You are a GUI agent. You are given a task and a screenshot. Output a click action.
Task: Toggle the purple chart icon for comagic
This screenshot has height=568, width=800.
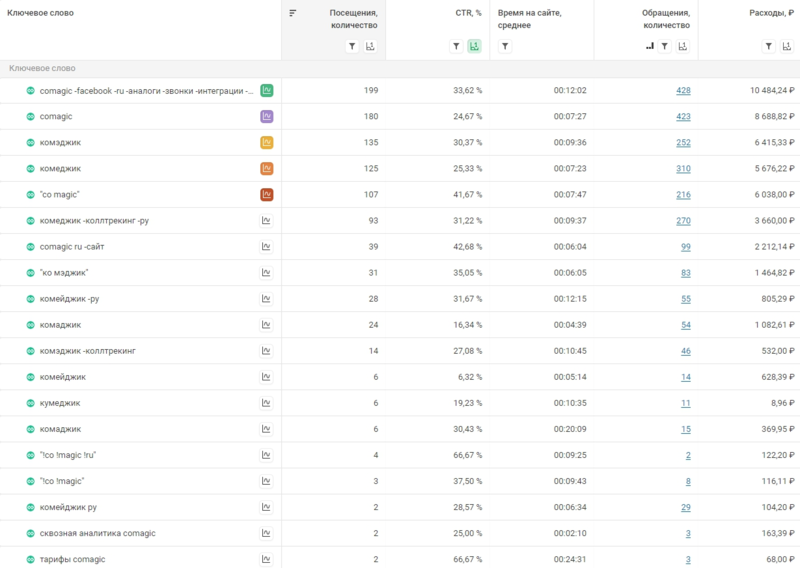266,116
